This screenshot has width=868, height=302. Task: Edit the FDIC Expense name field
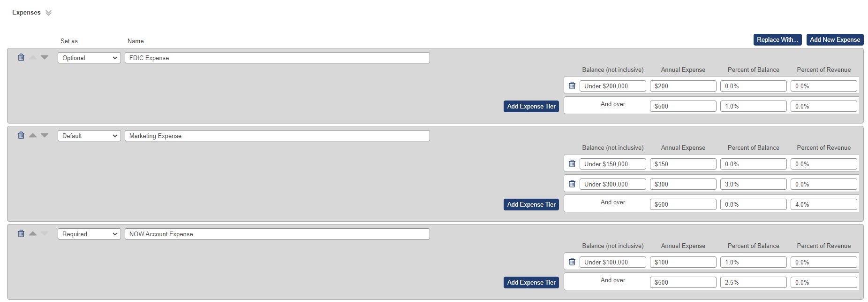point(277,58)
